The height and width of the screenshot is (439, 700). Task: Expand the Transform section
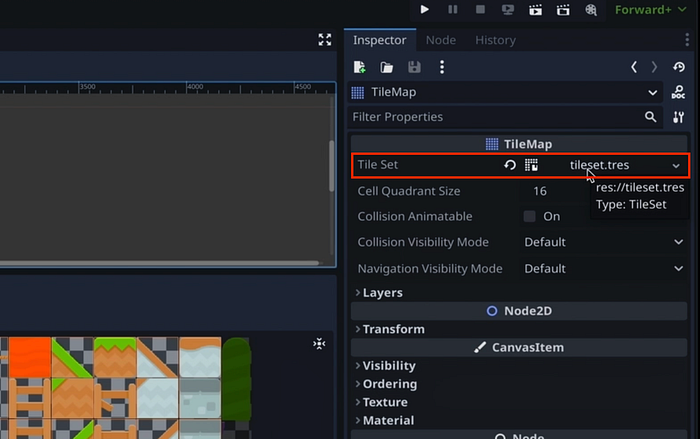[x=390, y=329]
